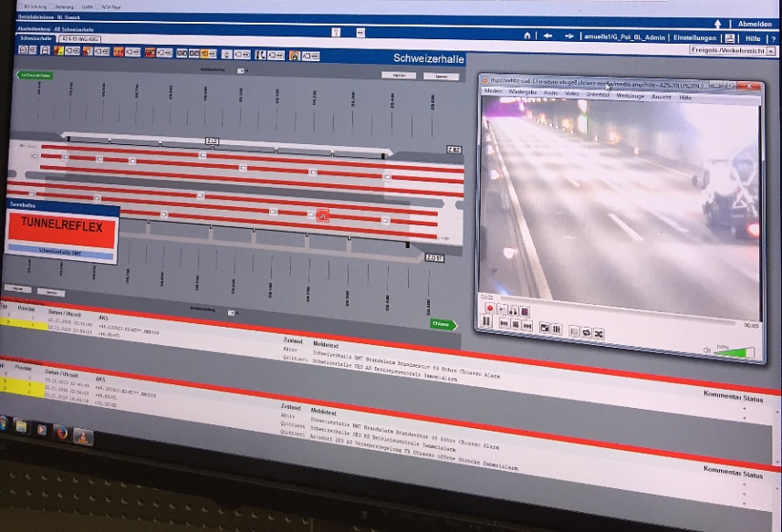Image resolution: width=782 pixels, height=532 pixels.
Task: Open the small dropdown above the tunnel diagram
Action: [241, 71]
